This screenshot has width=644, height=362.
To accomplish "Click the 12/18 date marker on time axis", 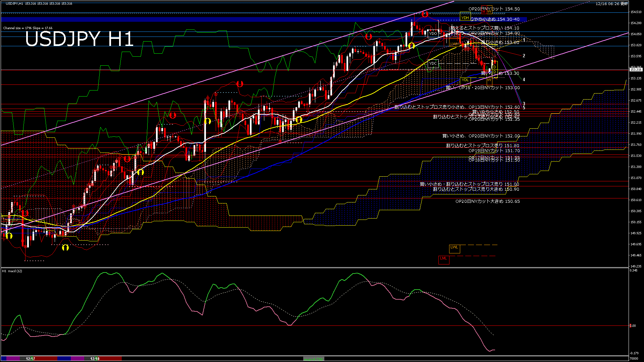I will (x=95, y=359).
